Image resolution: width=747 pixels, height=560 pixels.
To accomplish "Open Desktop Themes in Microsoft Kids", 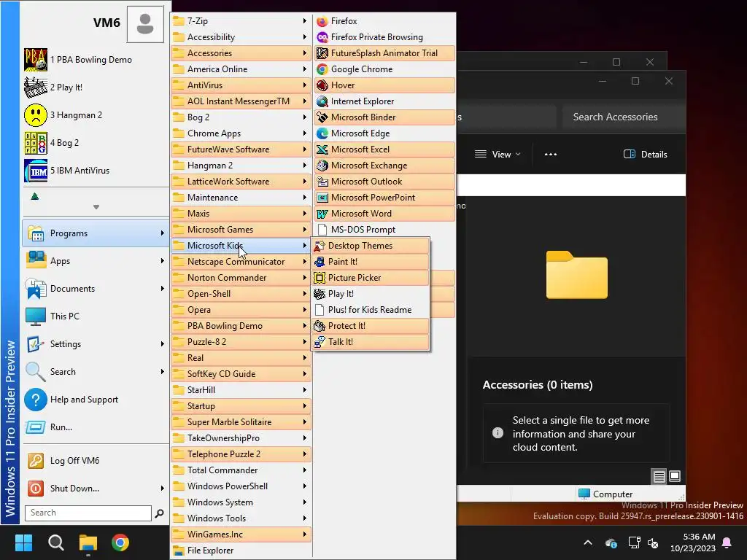I will coord(370,246).
